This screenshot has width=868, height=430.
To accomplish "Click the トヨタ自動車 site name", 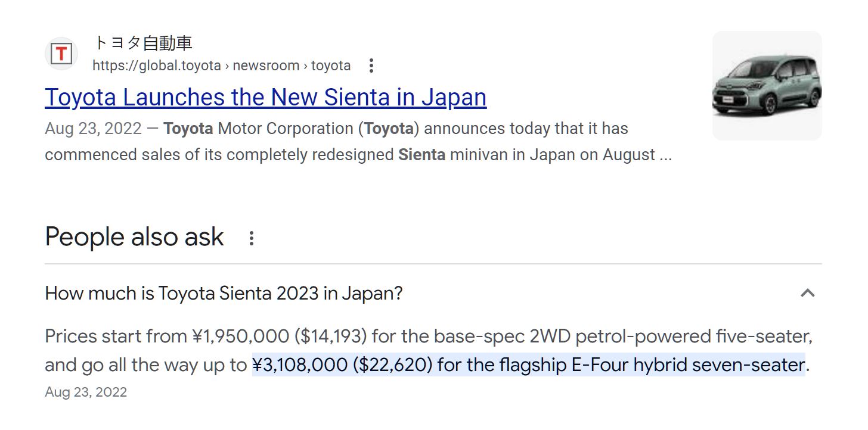I will [x=142, y=43].
